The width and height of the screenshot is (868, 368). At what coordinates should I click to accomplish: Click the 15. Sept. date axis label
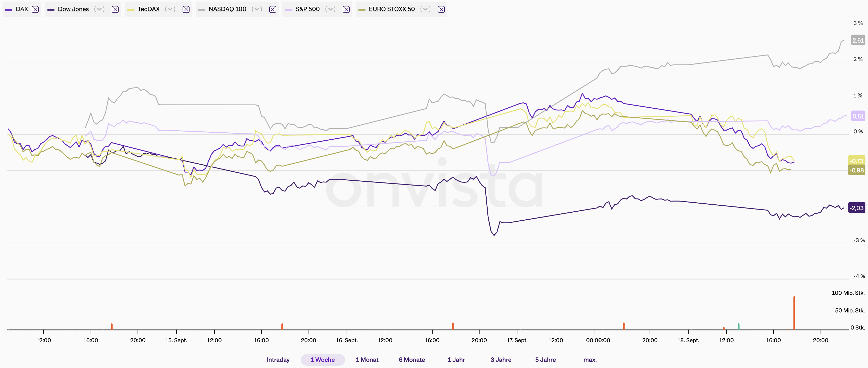pyautogui.click(x=176, y=340)
